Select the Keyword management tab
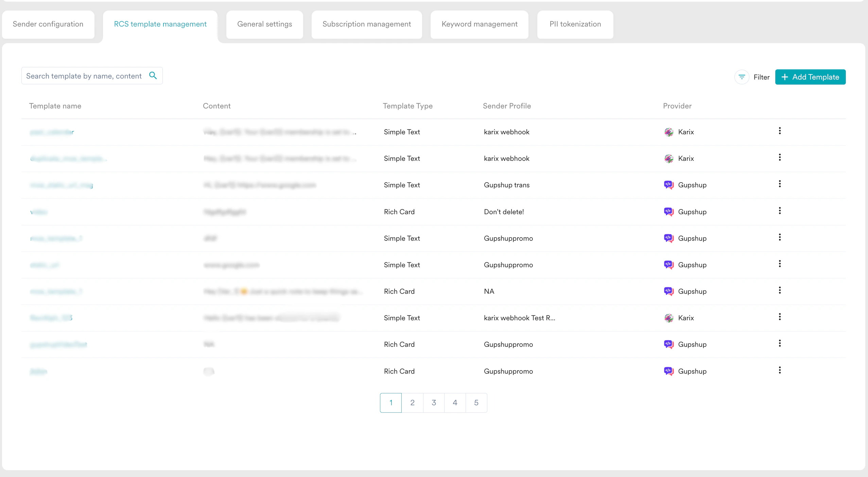The height and width of the screenshot is (477, 868). point(479,24)
